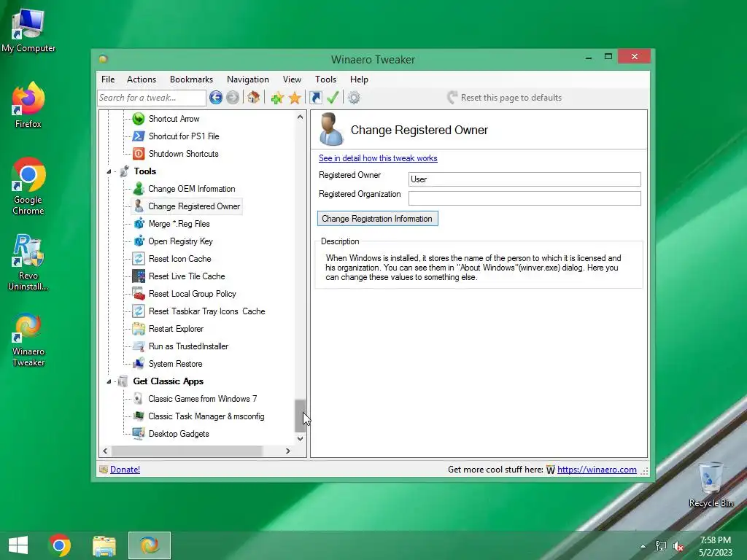Open File Explorer from the taskbar

click(104, 545)
